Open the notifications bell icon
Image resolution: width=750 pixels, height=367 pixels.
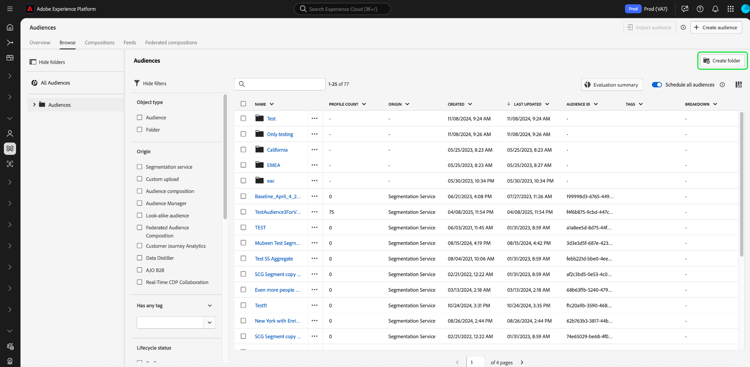(x=715, y=9)
